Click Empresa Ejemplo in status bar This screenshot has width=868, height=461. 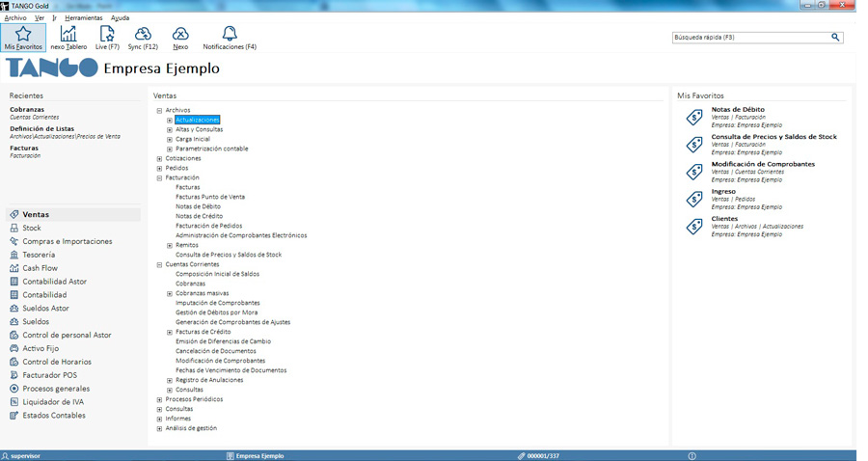[x=259, y=456]
